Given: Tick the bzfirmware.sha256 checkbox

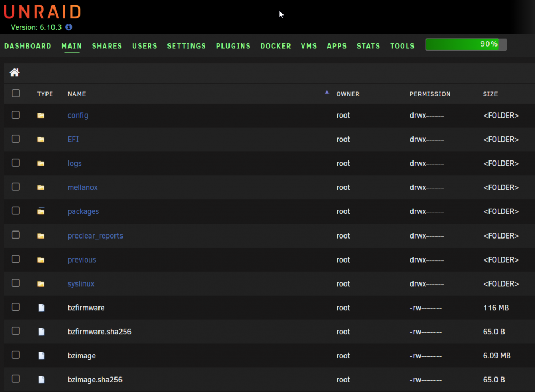Looking at the screenshot, I should pyautogui.click(x=16, y=331).
